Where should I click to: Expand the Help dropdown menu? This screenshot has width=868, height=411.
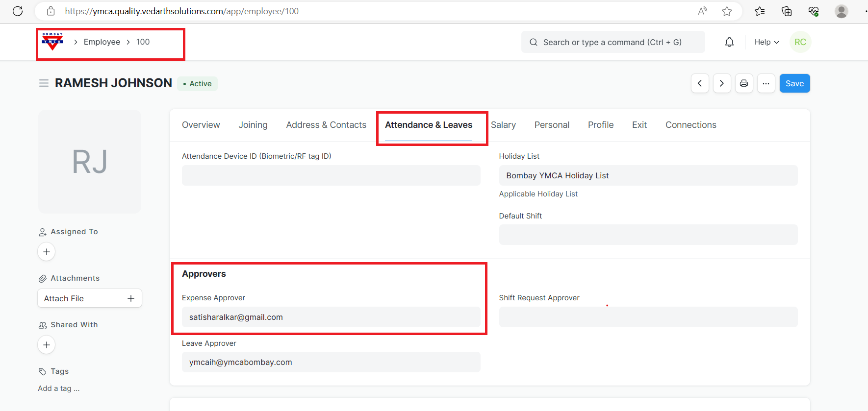pos(766,42)
